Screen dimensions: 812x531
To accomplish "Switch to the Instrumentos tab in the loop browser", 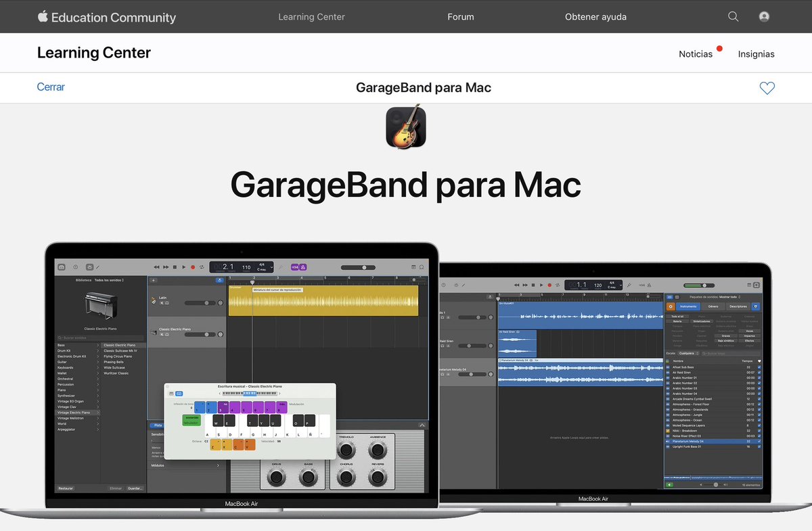I will 688,306.
